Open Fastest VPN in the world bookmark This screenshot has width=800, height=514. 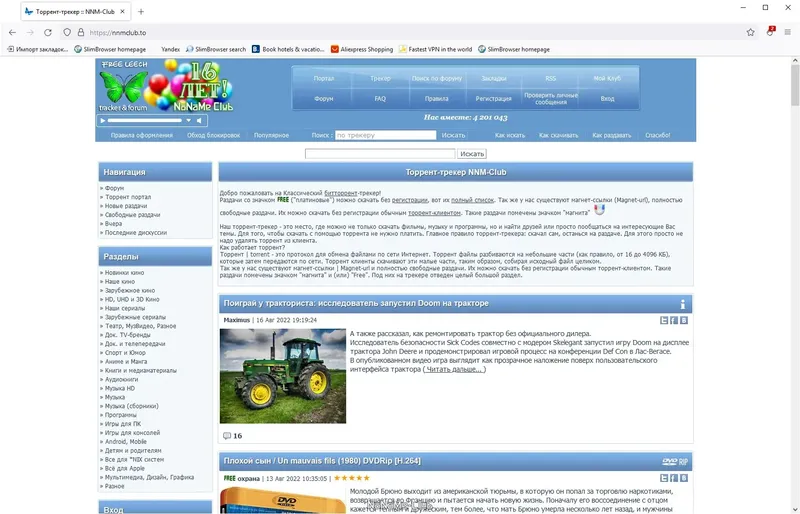(435, 49)
